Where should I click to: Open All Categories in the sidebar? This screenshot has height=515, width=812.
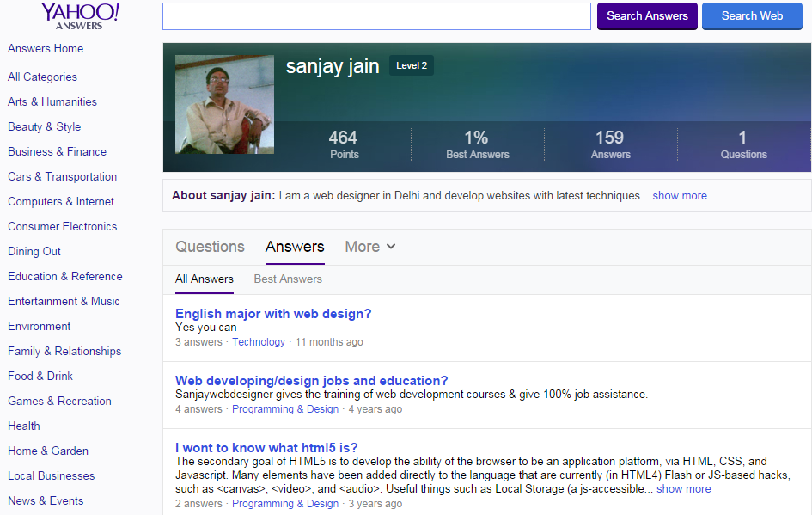(x=42, y=77)
